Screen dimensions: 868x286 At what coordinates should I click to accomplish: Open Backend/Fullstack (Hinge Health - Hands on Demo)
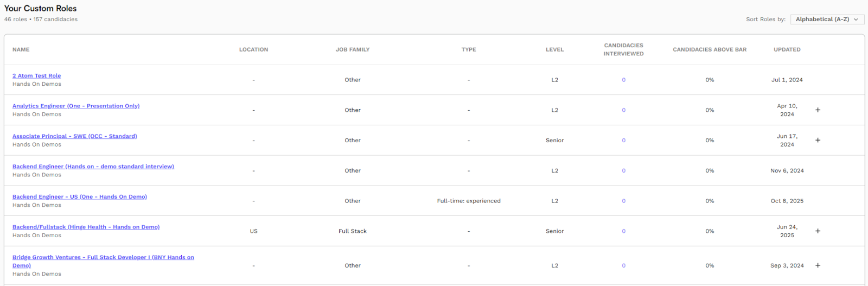pyautogui.click(x=86, y=227)
